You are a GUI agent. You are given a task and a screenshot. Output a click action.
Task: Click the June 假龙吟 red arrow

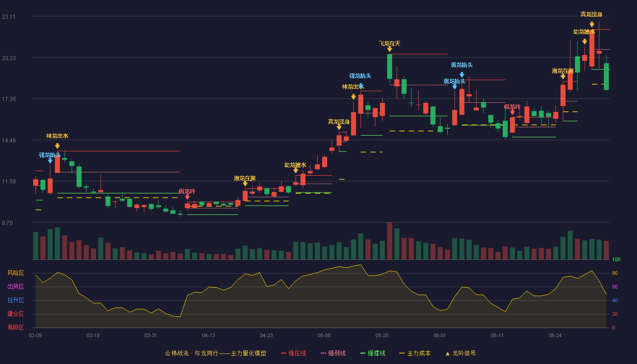click(x=512, y=112)
